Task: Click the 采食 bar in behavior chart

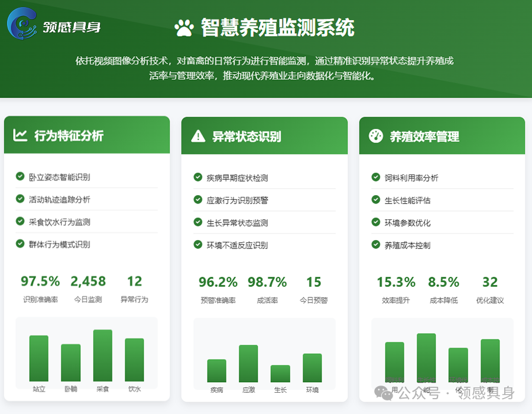Action: point(103,355)
